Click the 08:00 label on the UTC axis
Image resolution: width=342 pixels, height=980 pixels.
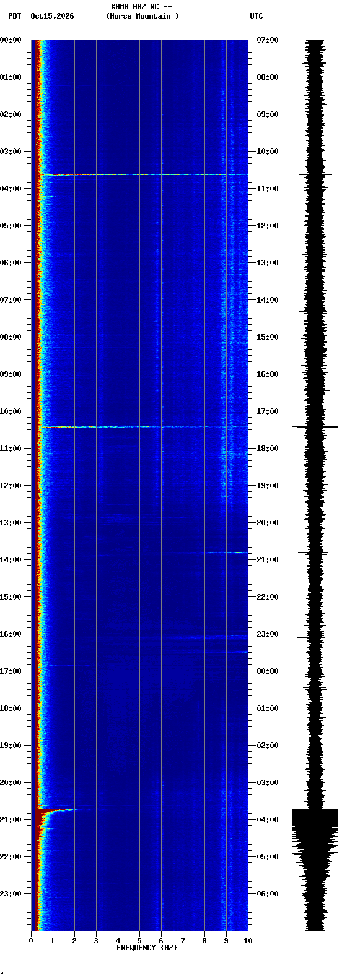pos(268,77)
